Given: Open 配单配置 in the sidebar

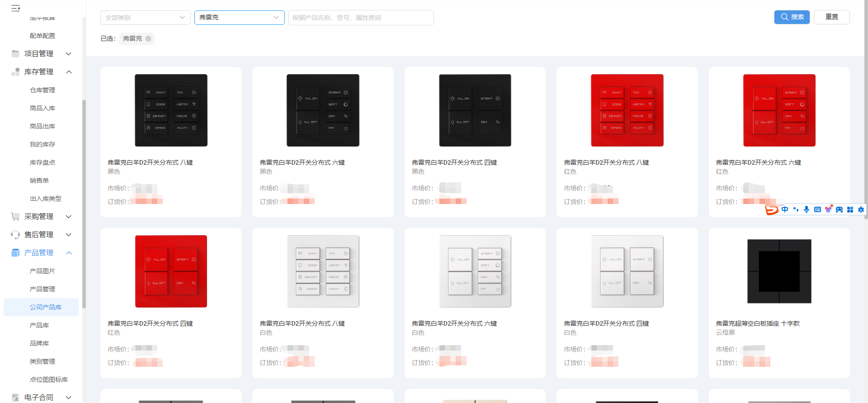Looking at the screenshot, I should click(x=42, y=36).
